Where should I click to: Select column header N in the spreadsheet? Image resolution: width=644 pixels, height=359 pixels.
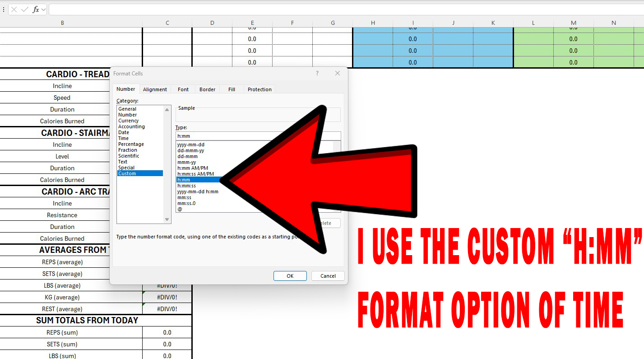coord(613,22)
